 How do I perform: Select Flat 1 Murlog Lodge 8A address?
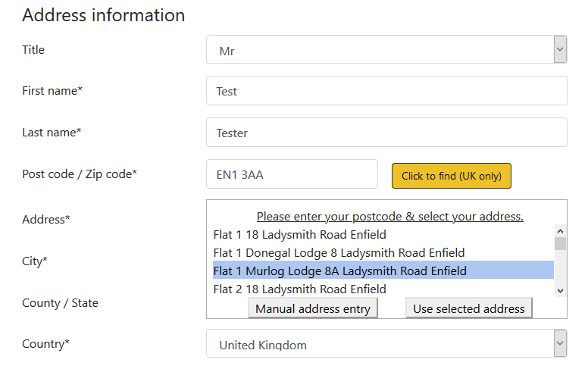pyautogui.click(x=383, y=270)
